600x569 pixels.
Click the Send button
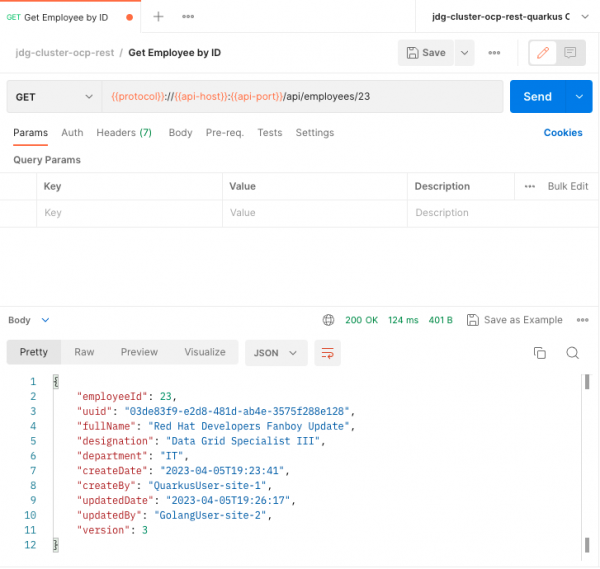[537, 97]
